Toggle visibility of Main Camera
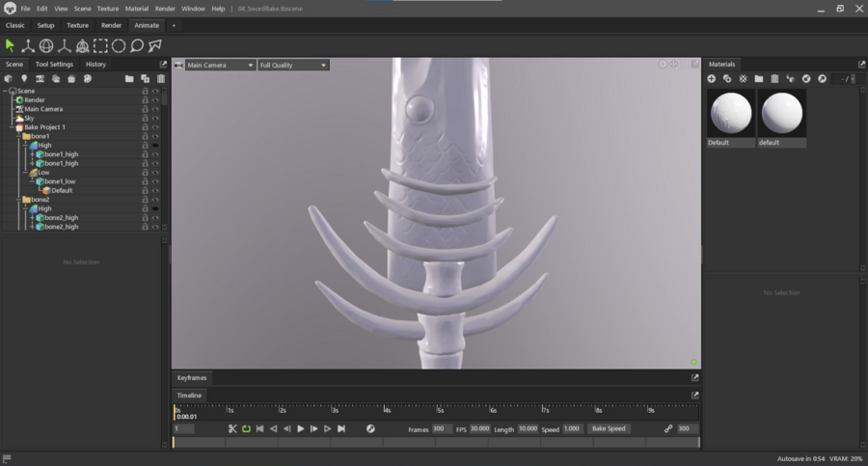 tap(155, 109)
